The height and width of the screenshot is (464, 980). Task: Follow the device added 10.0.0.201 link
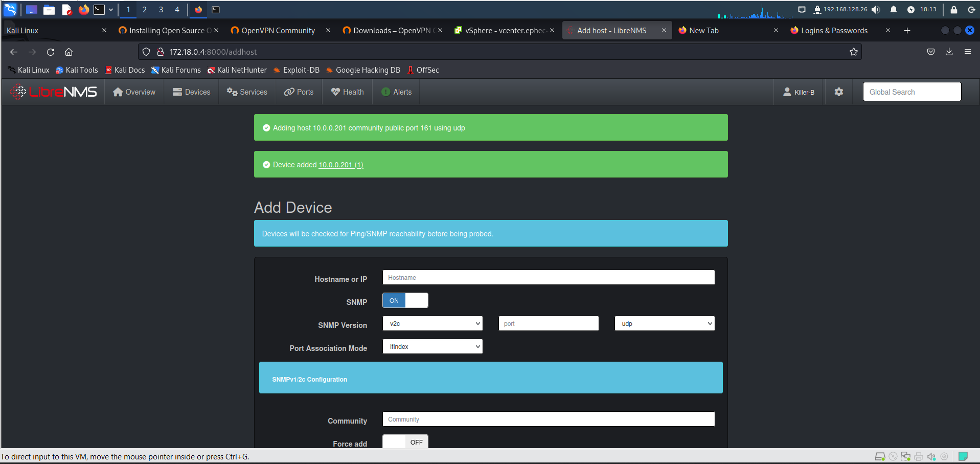point(339,165)
